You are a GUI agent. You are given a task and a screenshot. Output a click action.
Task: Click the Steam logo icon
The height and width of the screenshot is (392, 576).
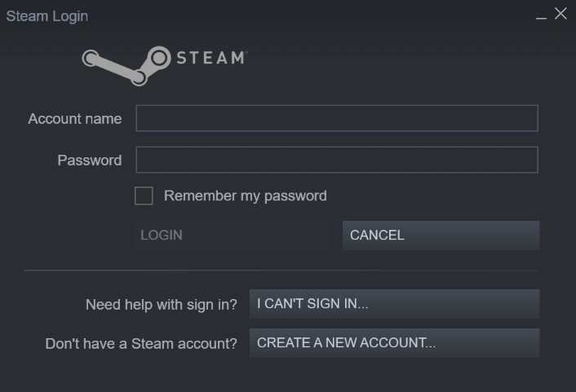[x=158, y=58]
